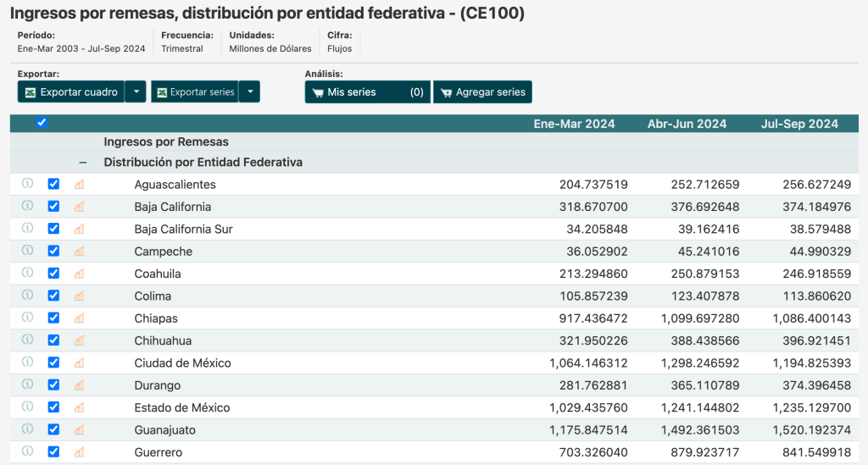Open the info icon for Aguascalientes
Image resolution: width=868 pixels, height=465 pixels.
tap(27, 184)
